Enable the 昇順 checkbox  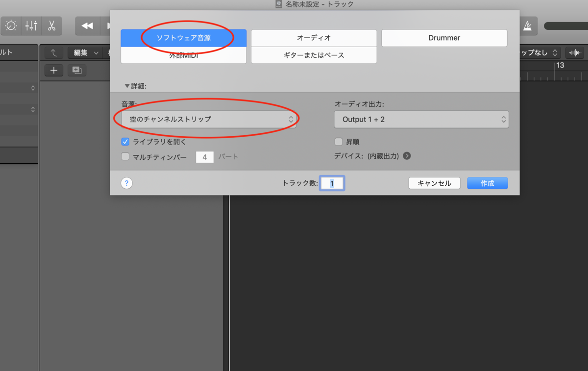(x=338, y=142)
